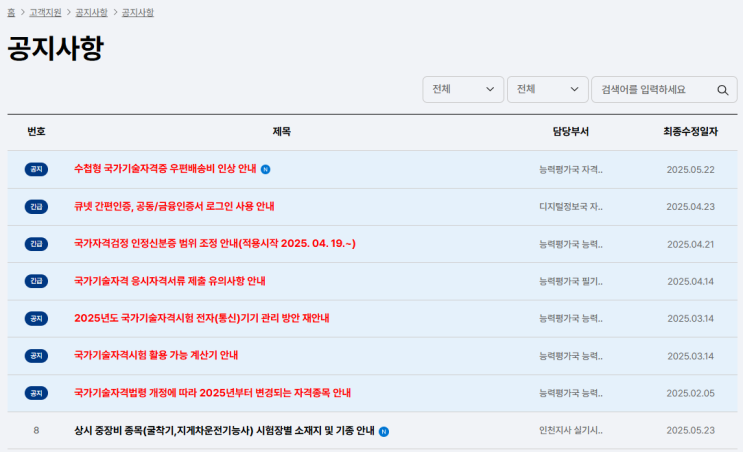Click the 공지사항 page heading
The height and width of the screenshot is (452, 743).
[x=55, y=48]
